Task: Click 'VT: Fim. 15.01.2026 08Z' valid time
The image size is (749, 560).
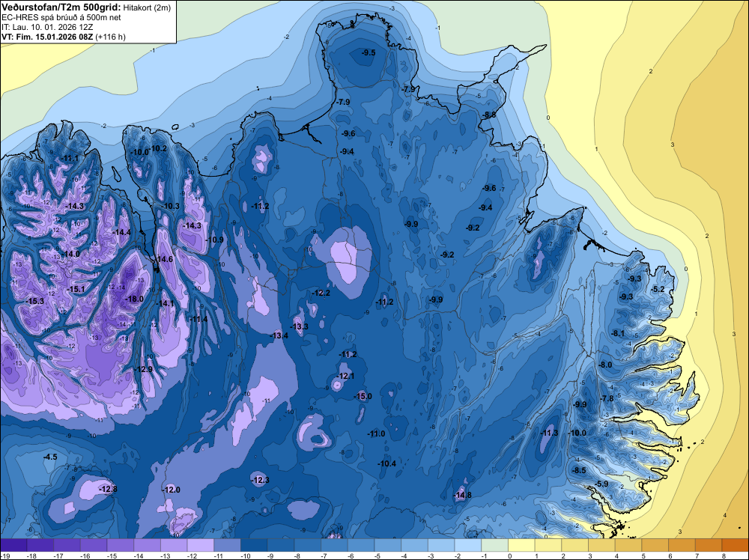Action: (x=47, y=37)
